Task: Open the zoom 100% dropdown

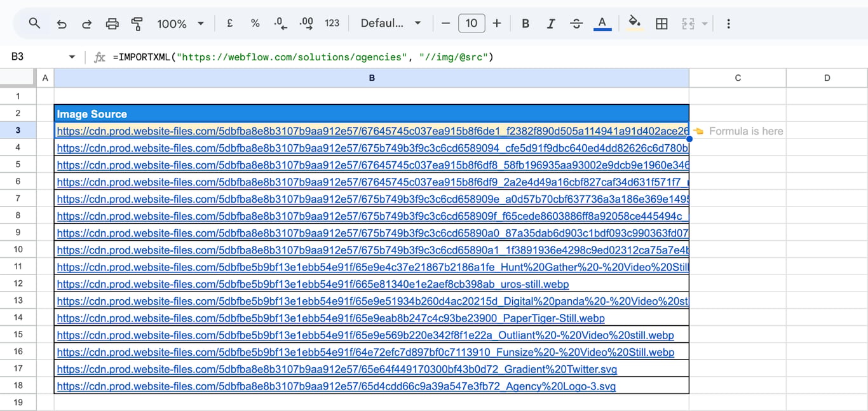Action: (181, 24)
